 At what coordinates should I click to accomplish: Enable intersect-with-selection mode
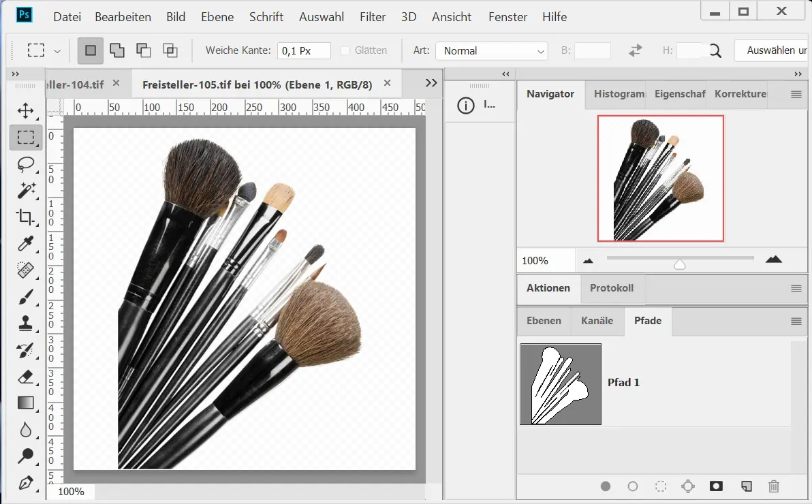[x=170, y=50]
